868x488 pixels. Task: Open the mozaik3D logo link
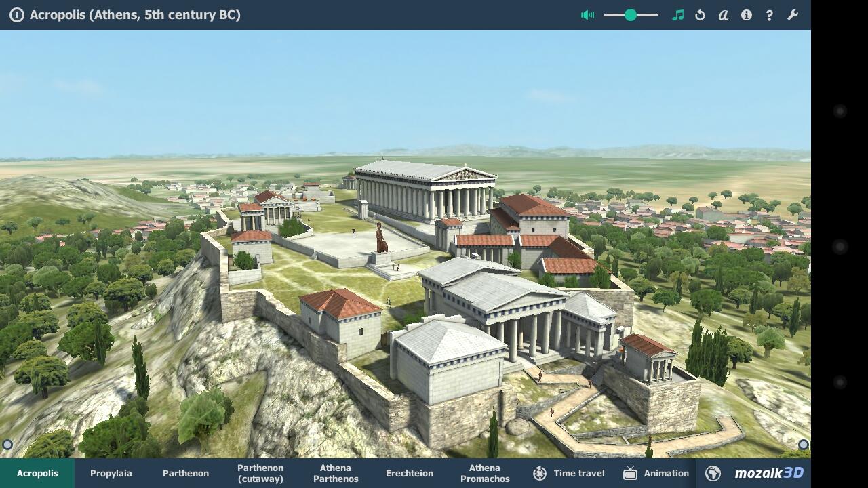(x=769, y=473)
